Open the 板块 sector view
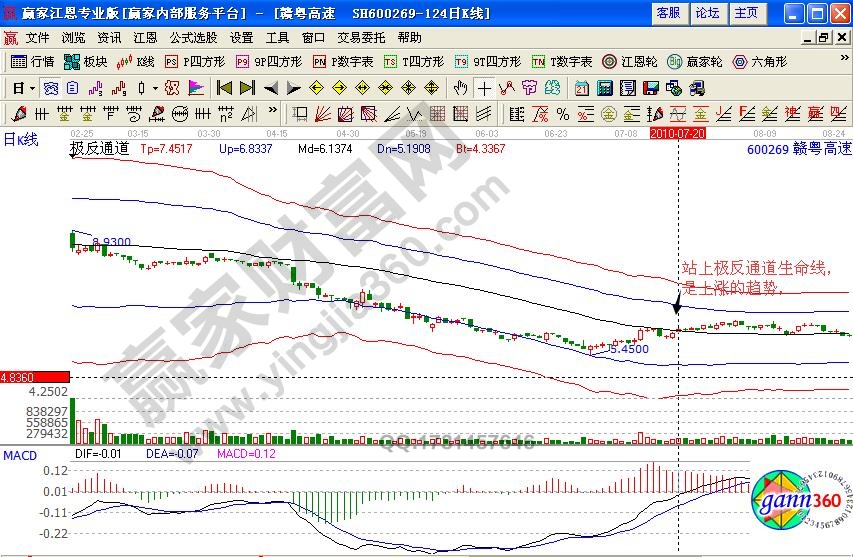Image resolution: width=853 pixels, height=557 pixels. tap(86, 61)
